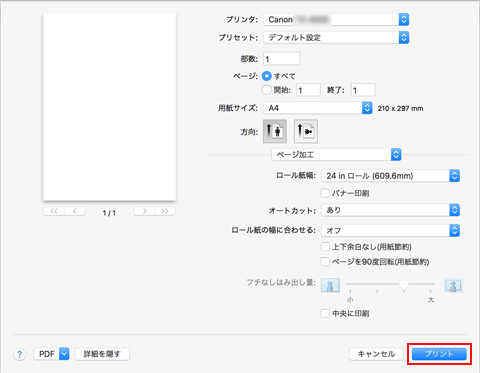Click the 1 / 1 page counter
Screen dimensions: 480x373
(109, 213)
